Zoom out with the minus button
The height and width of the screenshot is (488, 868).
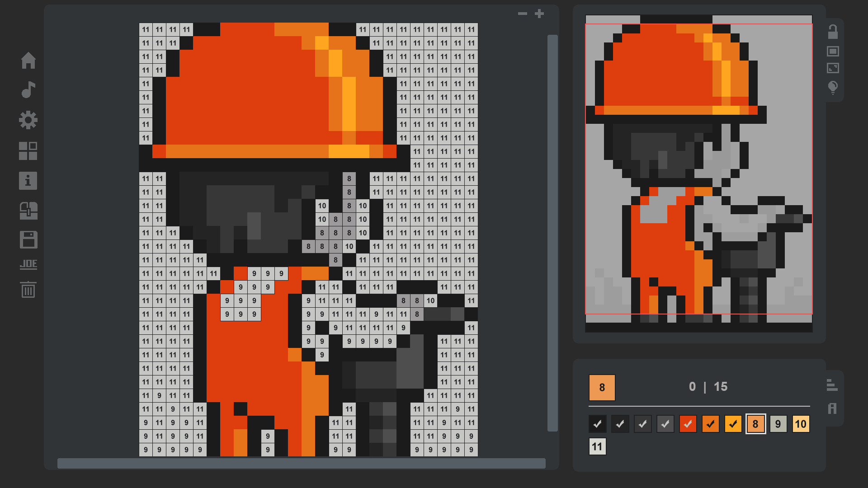pos(523,14)
